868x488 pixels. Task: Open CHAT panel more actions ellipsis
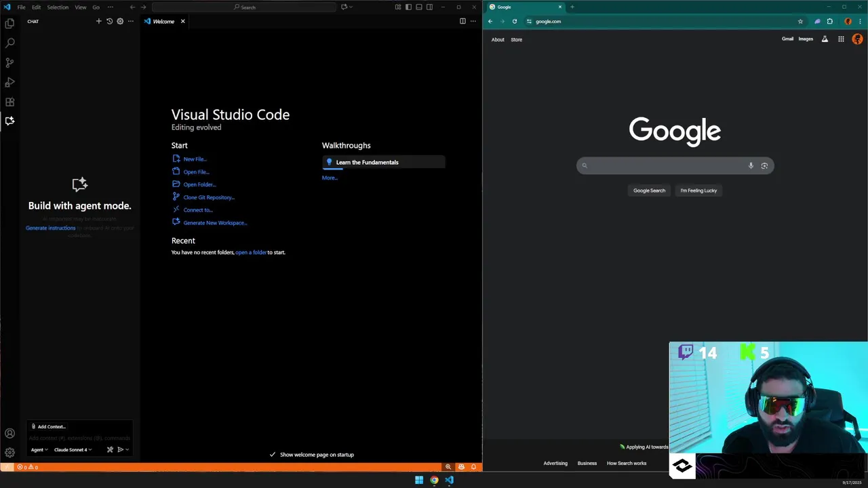[131, 21]
